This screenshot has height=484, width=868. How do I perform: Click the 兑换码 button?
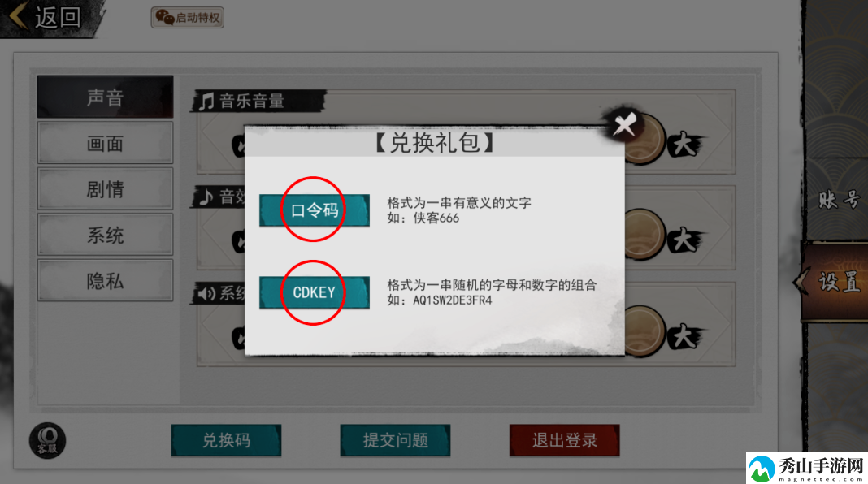226,440
